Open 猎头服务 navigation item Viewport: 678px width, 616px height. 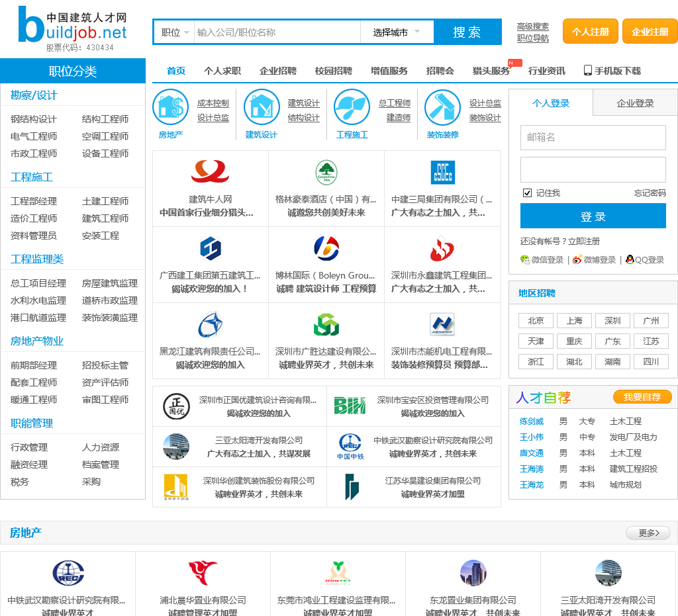click(491, 71)
